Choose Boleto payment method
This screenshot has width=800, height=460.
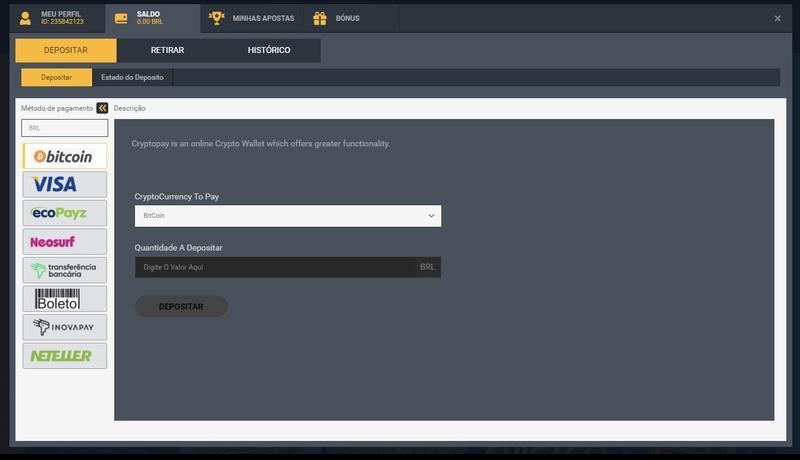[64, 298]
